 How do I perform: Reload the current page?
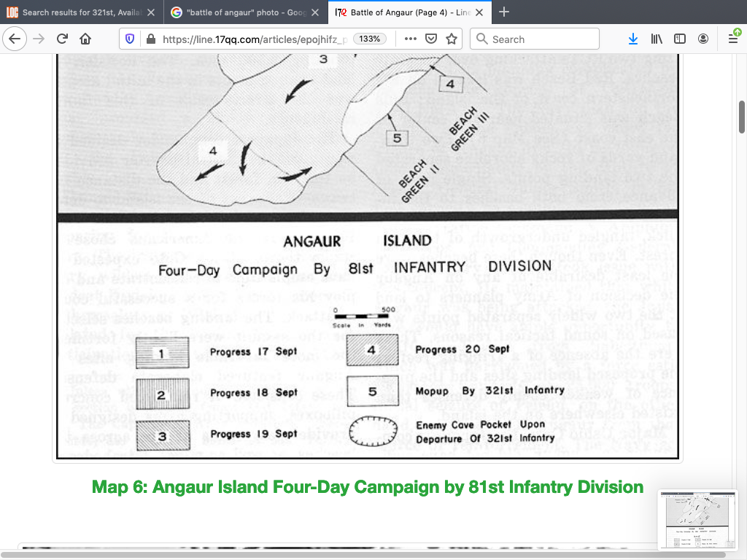pyautogui.click(x=62, y=39)
